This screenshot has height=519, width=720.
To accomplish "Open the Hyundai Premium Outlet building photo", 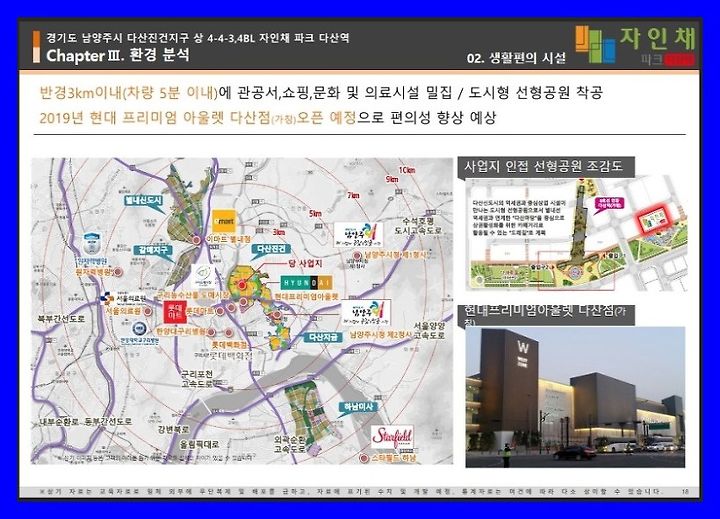I will pos(575,397).
